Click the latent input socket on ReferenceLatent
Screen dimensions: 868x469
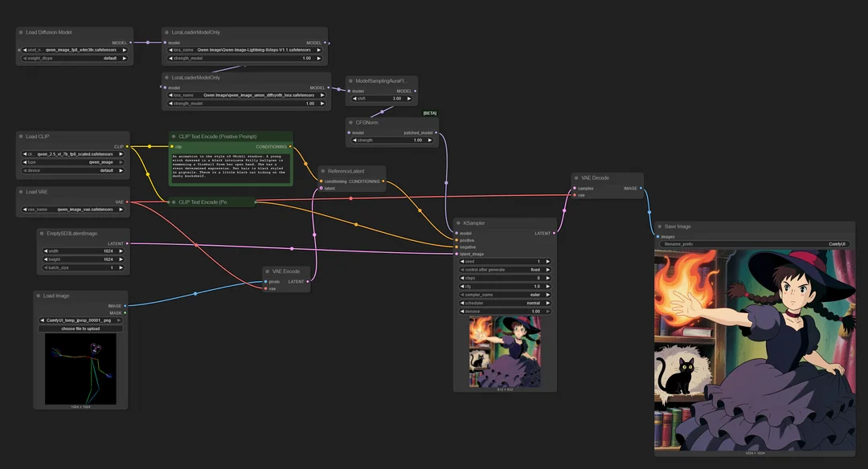[x=321, y=188]
